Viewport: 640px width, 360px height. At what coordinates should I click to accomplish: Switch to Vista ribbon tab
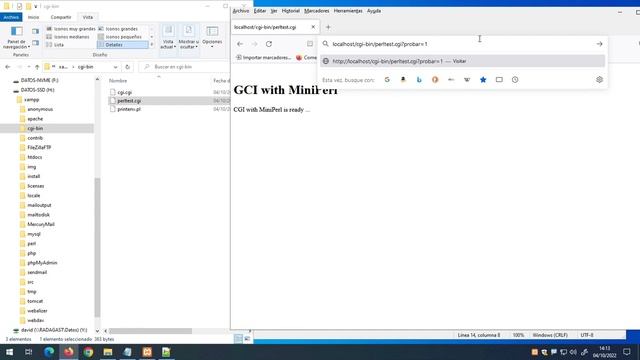point(88,17)
